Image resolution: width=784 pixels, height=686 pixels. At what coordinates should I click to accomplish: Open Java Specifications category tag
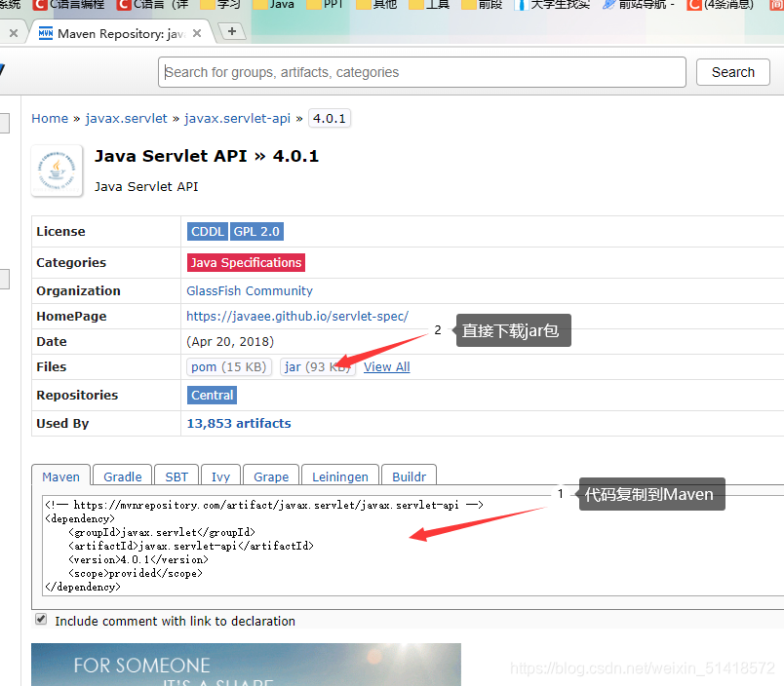coord(246,262)
